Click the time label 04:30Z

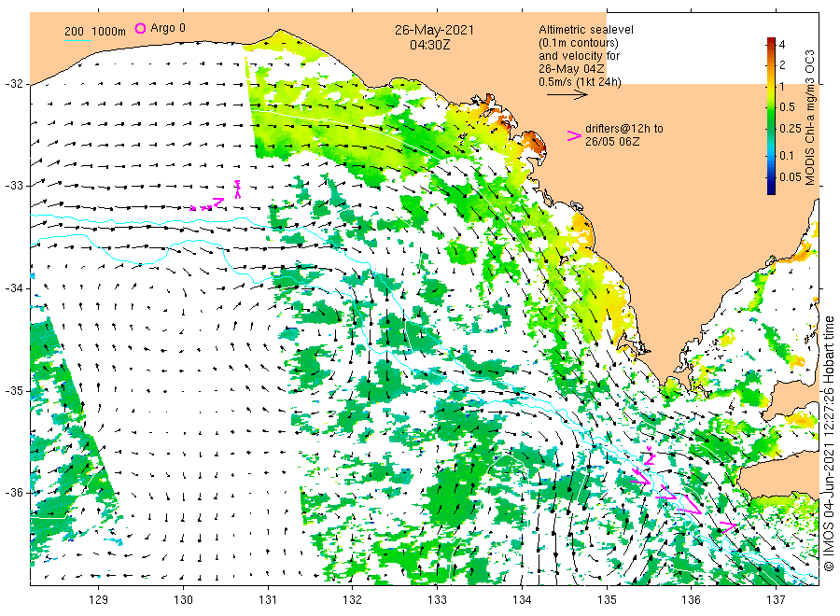(x=429, y=45)
